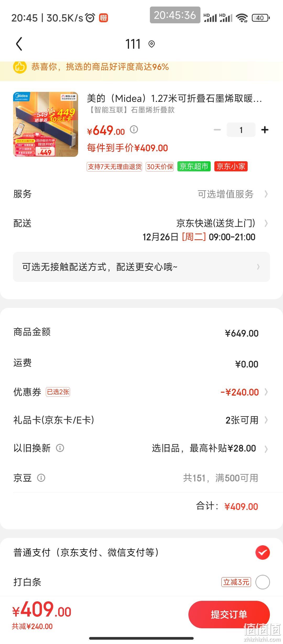Tap the contactless delivery option banner
The height and width of the screenshot is (644, 283).
(x=141, y=267)
